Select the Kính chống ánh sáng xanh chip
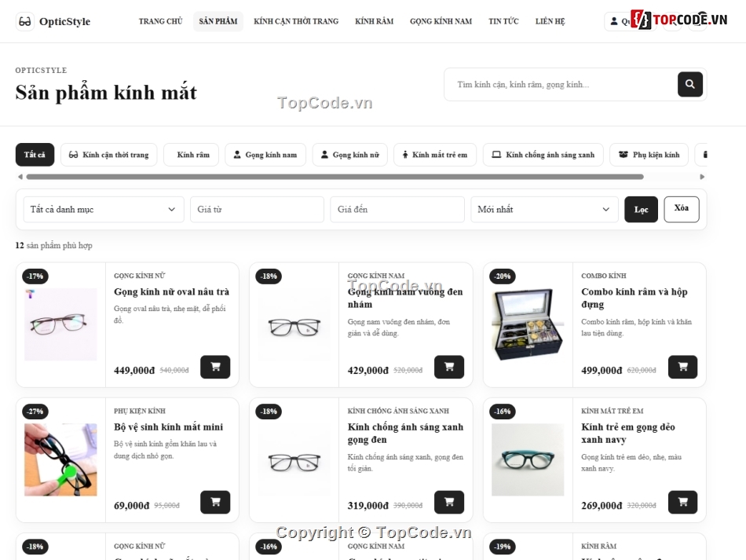The height and width of the screenshot is (560, 746). click(543, 155)
